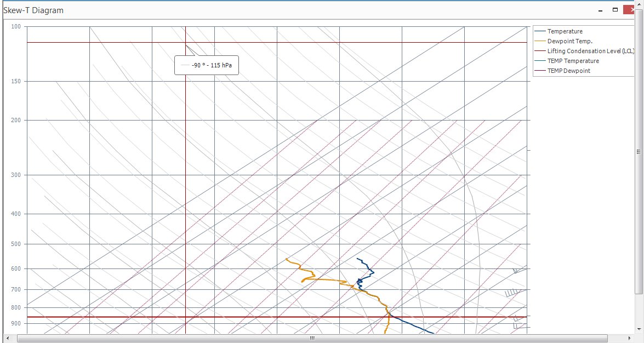Click the 100 pressure axis label
Viewport: 644px width, 343px height.
15,26
